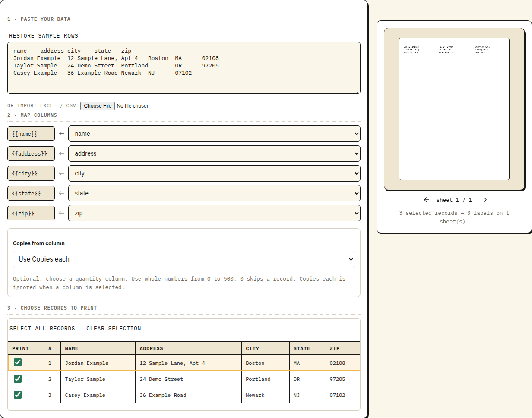Click the CITY column header
Viewport: 532px width, 418px height.
click(266, 348)
